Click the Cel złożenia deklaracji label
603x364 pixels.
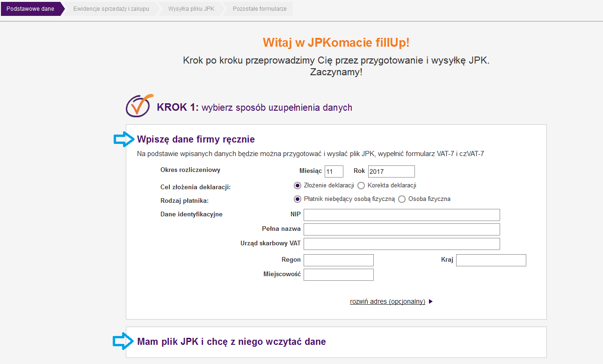coord(196,187)
